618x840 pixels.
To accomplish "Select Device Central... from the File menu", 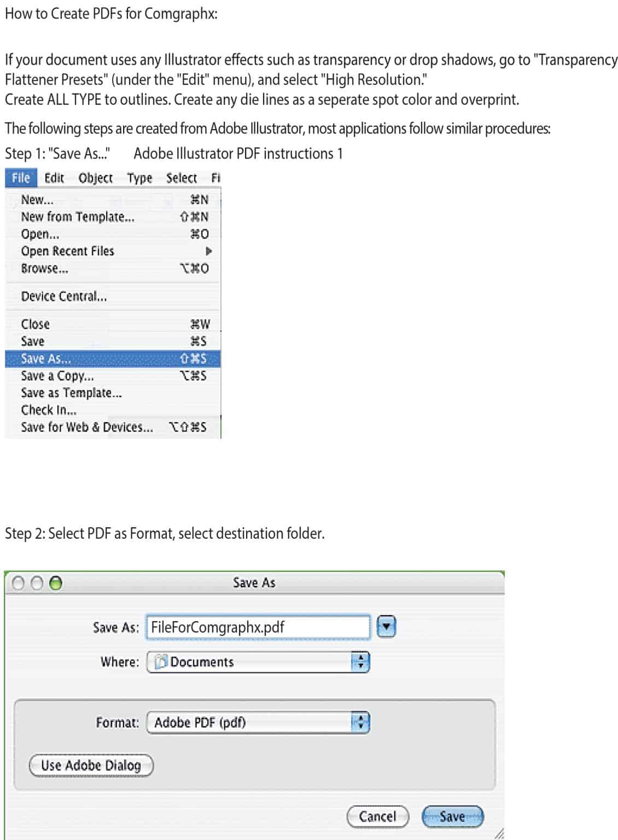I will (67, 296).
